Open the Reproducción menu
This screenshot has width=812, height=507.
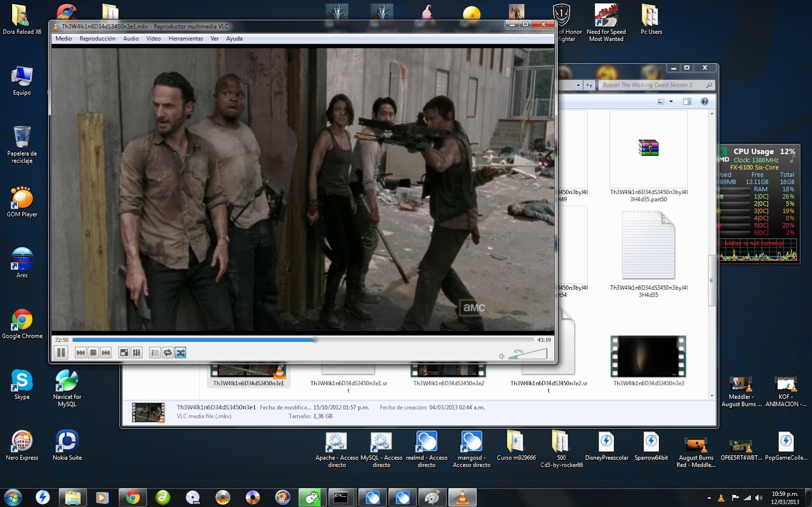point(97,39)
